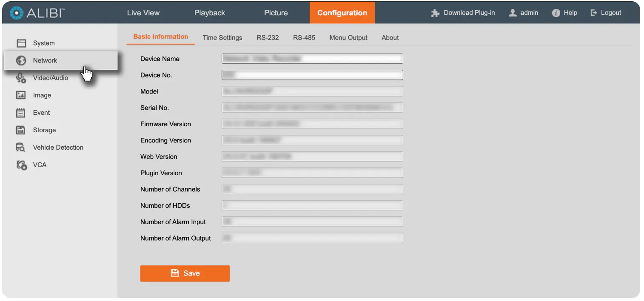644x301 pixels.
Task: Open the Picture tab
Action: click(276, 13)
